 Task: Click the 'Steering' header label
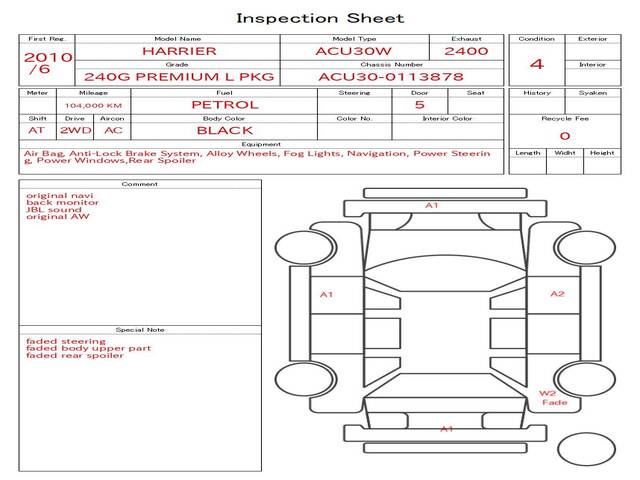[x=354, y=93]
